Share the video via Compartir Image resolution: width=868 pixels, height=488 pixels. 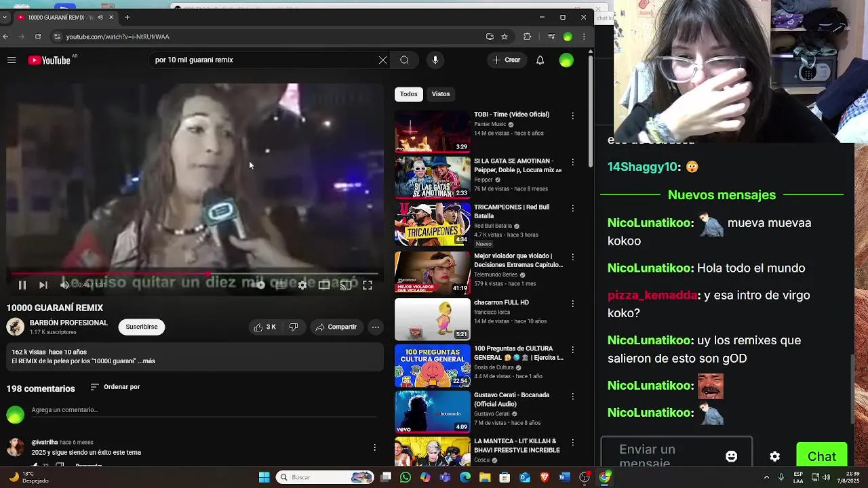click(336, 327)
